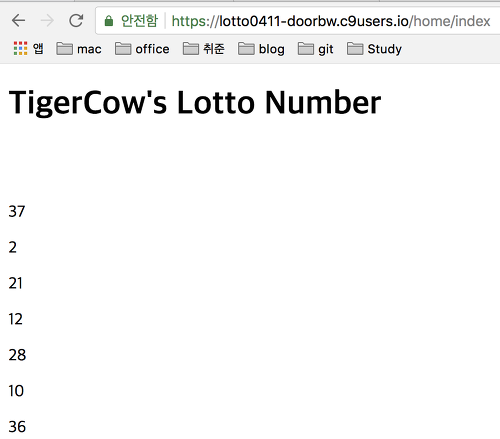Viewport: 500px width, 439px height.
Task: Click the 안전함 security label
Action: [x=139, y=21]
